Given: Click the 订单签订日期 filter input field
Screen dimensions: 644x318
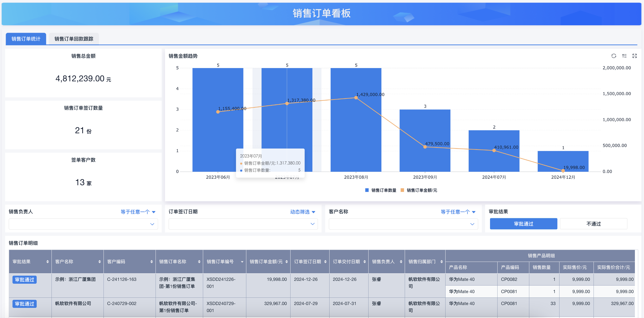Looking at the screenshot, I should 243,224.
